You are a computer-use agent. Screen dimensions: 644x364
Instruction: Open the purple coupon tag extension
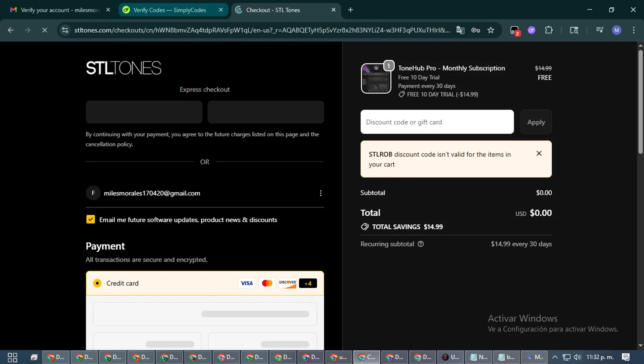[532, 30]
